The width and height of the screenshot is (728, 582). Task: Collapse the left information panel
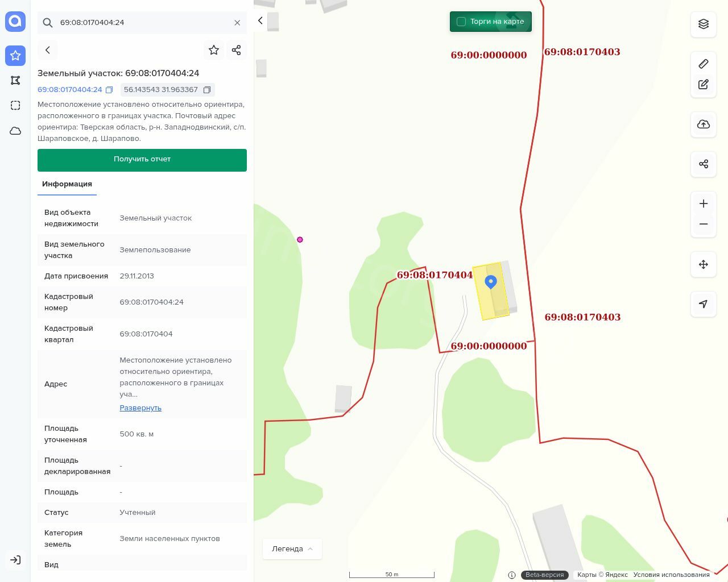tap(260, 21)
